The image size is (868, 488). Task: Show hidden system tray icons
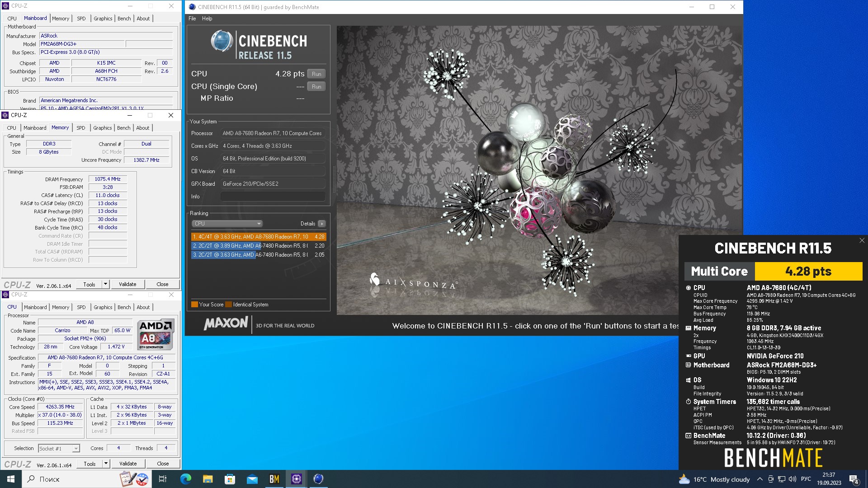click(x=759, y=479)
